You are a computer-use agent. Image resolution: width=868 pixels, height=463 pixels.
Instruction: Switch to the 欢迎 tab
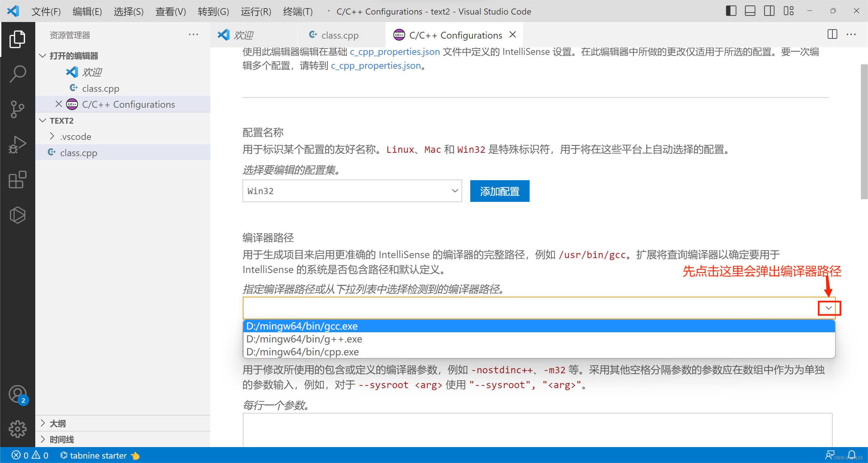click(x=254, y=35)
